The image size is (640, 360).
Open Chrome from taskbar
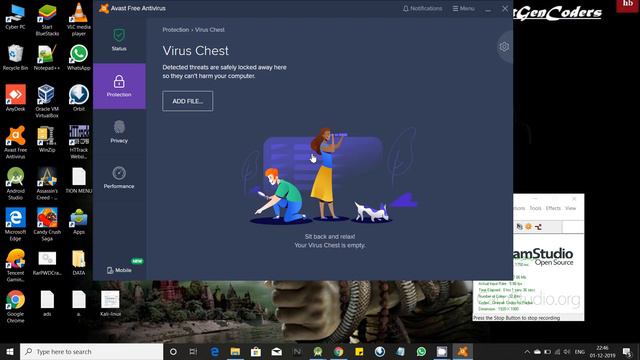pos(338,351)
